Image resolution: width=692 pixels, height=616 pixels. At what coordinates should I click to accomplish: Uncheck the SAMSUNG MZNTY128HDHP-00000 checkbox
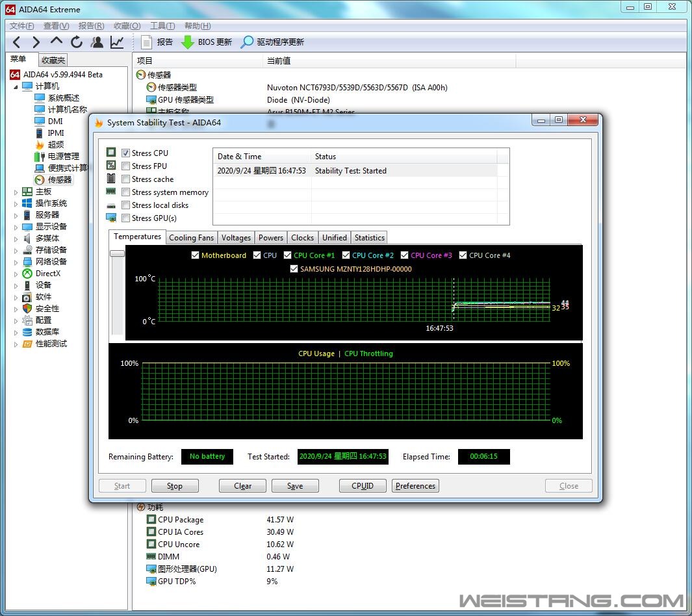(x=294, y=269)
